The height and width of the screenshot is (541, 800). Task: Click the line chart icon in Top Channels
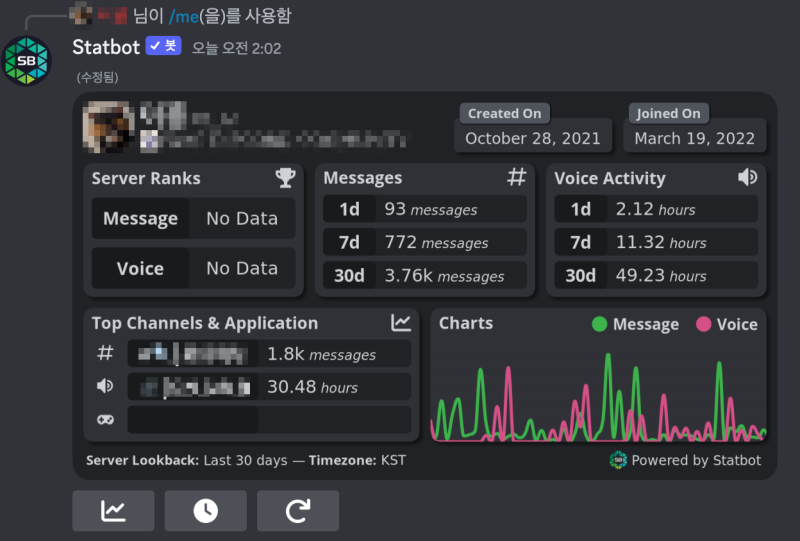click(x=401, y=323)
